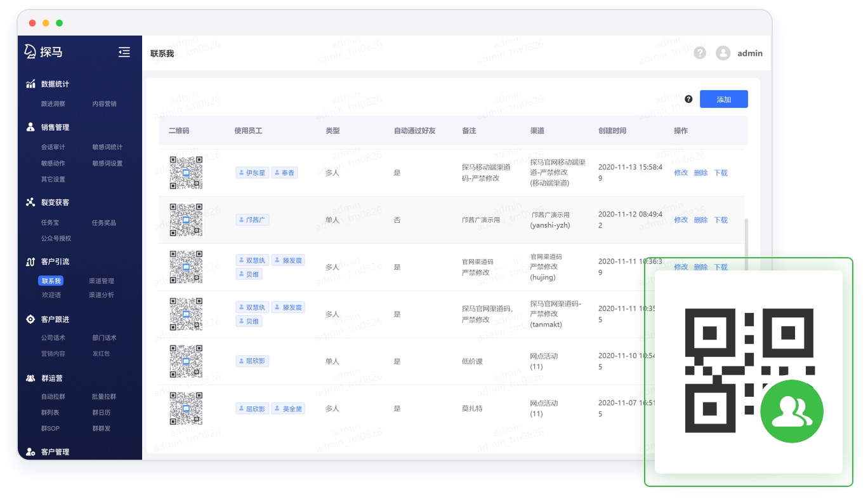Viewport: 868px width, 499px height.
Task: Click 修改 in the 伊东星 row
Action: click(681, 173)
